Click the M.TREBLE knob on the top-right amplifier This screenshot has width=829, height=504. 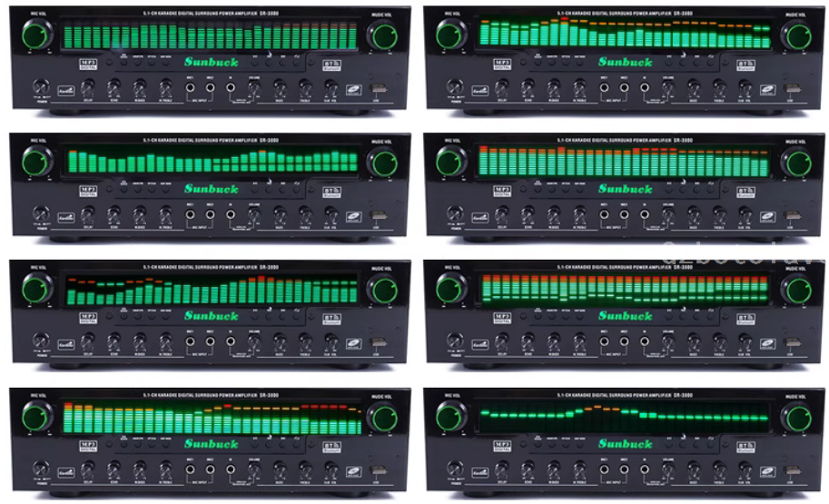(x=580, y=86)
